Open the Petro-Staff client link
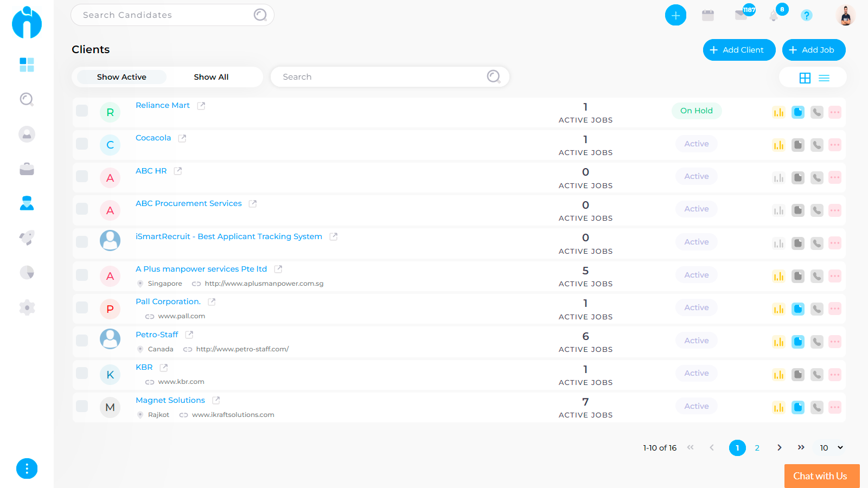 pos(157,335)
